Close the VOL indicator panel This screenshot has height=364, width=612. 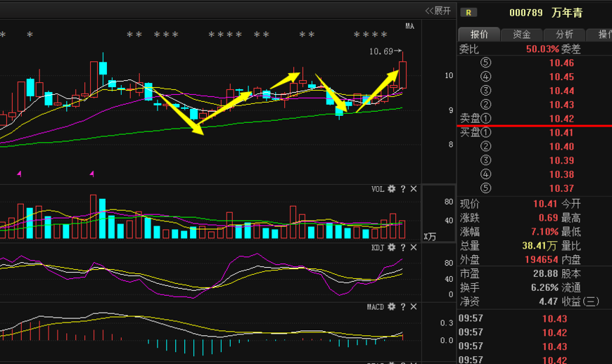[414, 189]
